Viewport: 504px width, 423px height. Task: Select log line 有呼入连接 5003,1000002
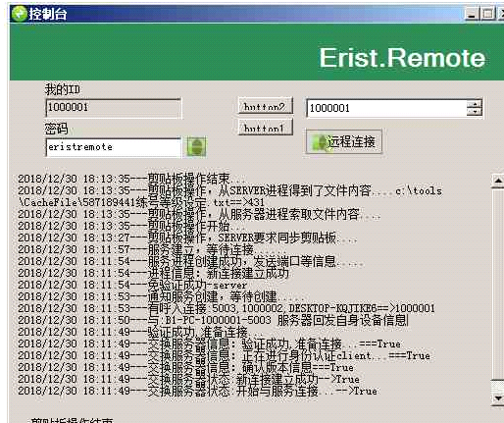(227, 308)
